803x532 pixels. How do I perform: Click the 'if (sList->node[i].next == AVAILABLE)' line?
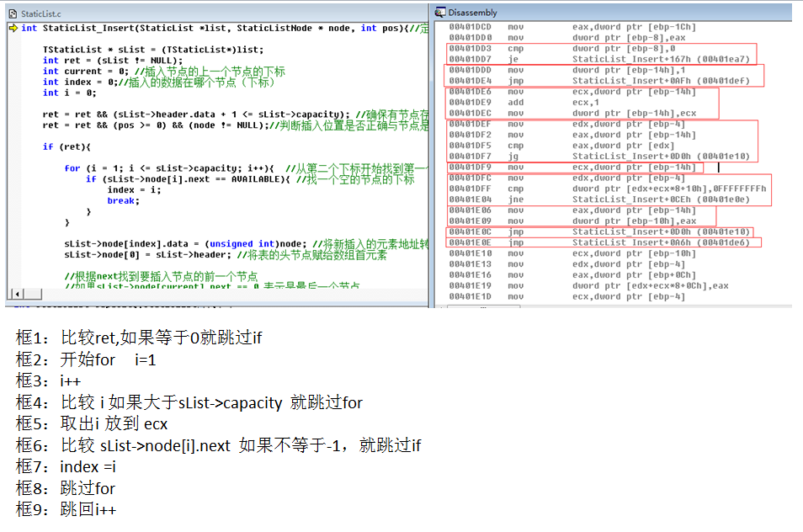pyautogui.click(x=250, y=179)
